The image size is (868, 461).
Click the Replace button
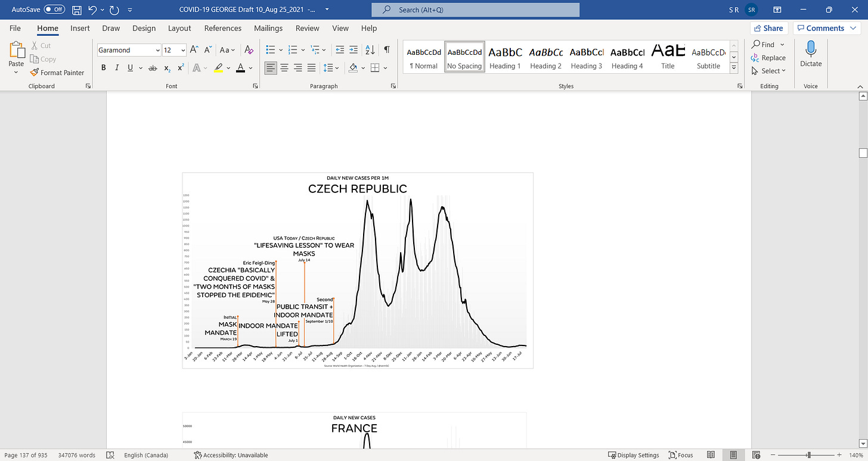pos(769,58)
